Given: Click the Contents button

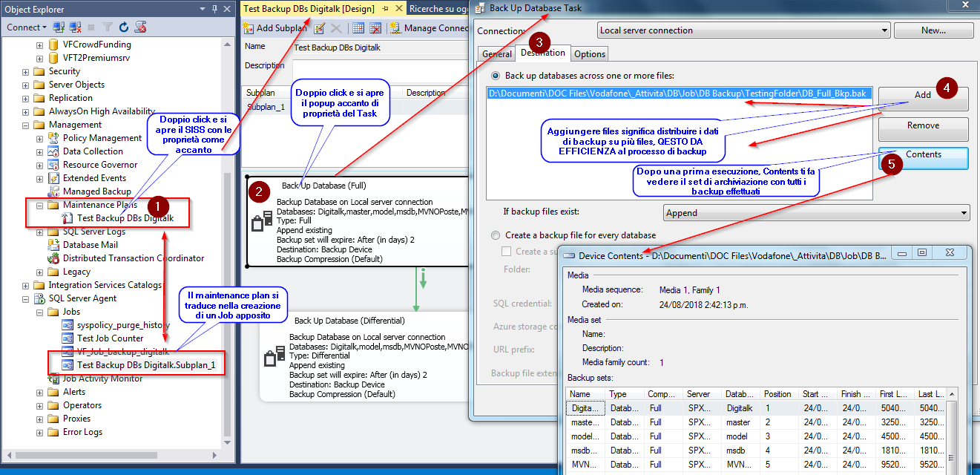Looking at the screenshot, I should pos(922,157).
